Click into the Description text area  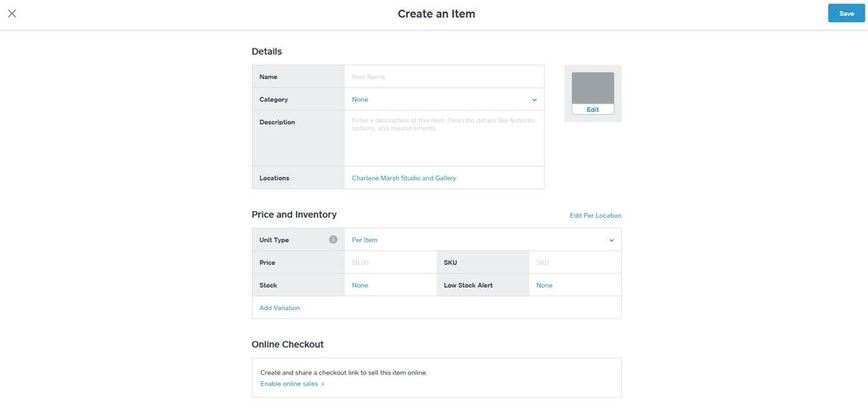click(443, 137)
